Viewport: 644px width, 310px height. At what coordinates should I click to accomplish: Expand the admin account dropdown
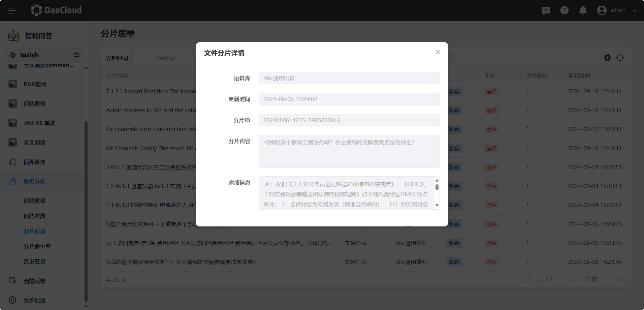[635, 10]
